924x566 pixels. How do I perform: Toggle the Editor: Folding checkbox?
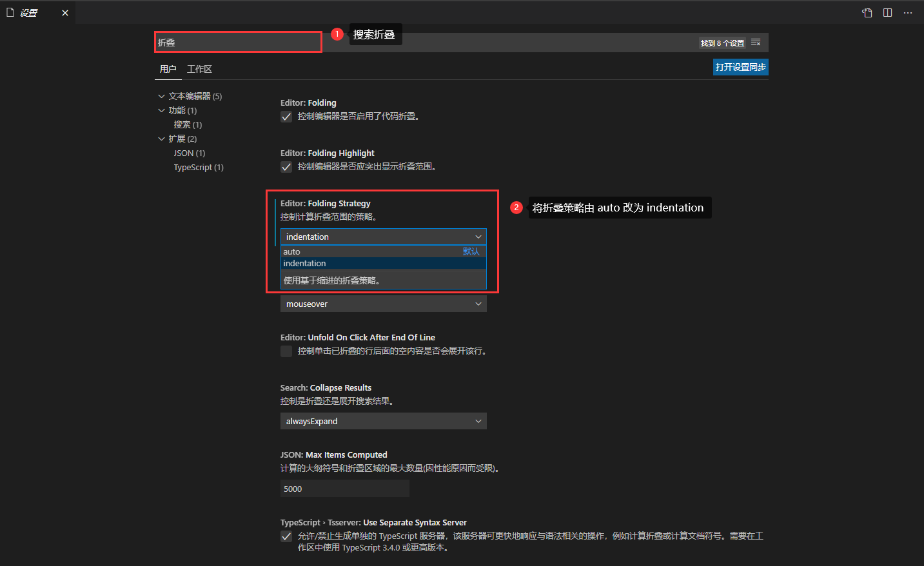[286, 117]
